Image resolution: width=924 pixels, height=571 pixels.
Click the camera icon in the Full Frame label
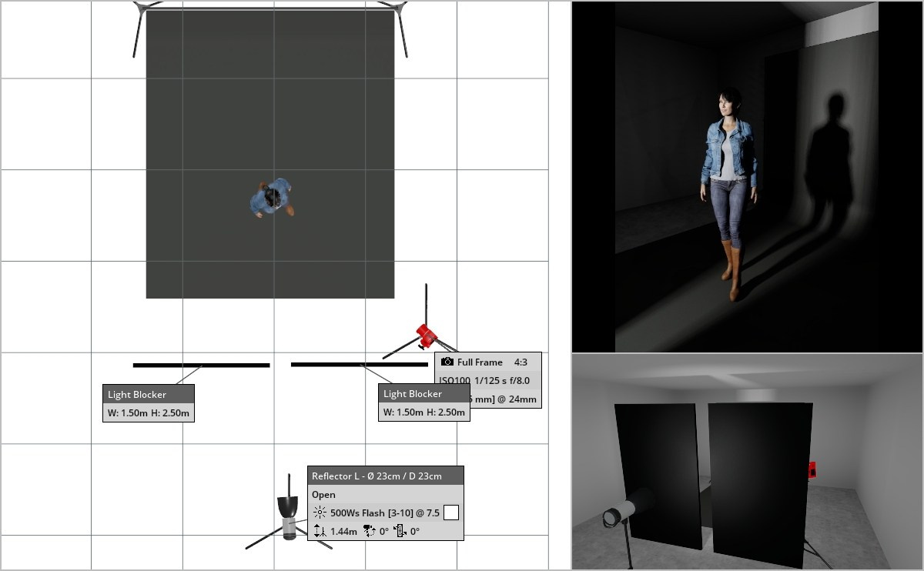click(x=447, y=362)
